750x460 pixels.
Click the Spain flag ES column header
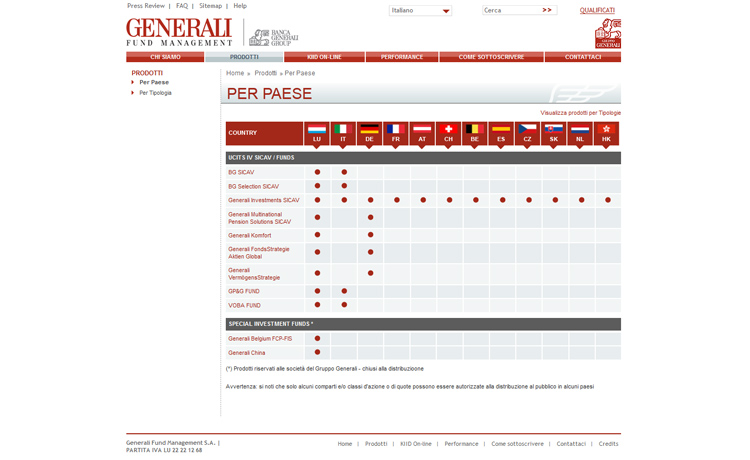point(501,133)
